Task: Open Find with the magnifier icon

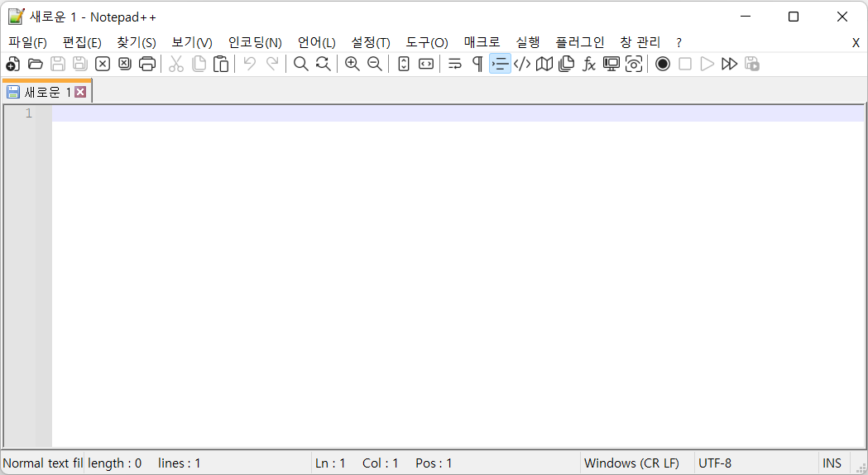Action: [x=300, y=65]
